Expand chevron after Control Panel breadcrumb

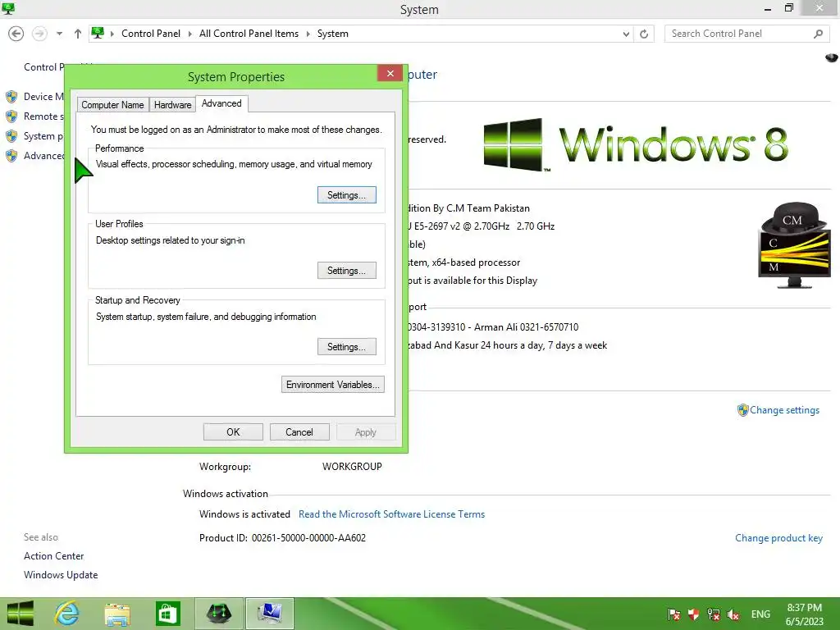point(189,34)
